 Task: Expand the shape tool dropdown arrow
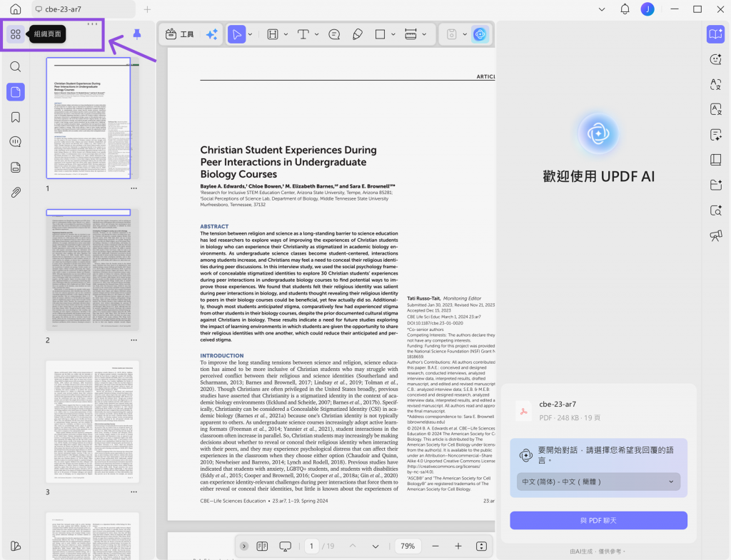[x=393, y=34]
